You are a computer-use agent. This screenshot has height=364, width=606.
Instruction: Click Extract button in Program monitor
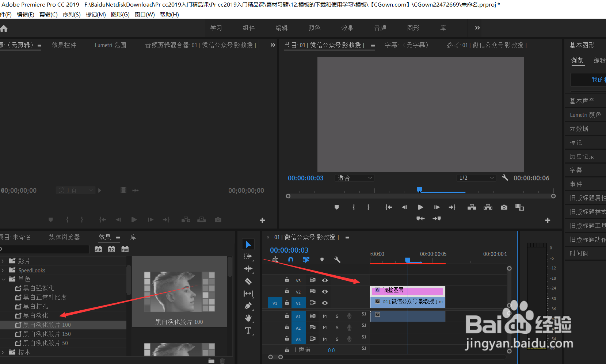click(488, 207)
